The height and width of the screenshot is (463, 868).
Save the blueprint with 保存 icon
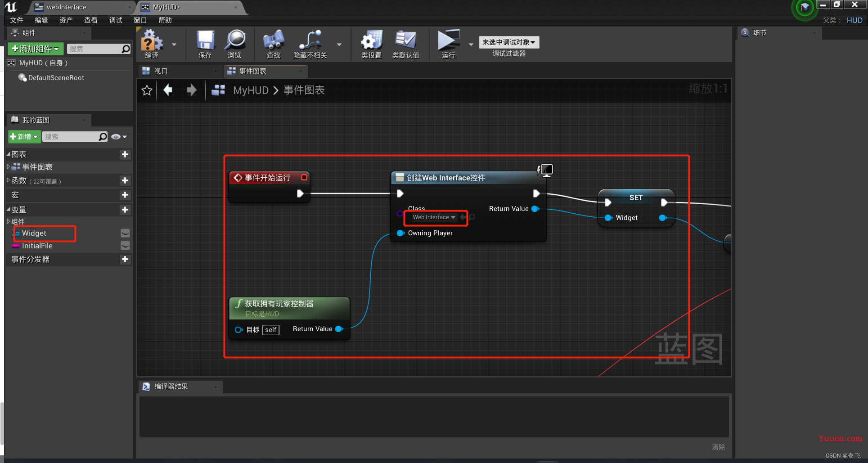(x=205, y=44)
